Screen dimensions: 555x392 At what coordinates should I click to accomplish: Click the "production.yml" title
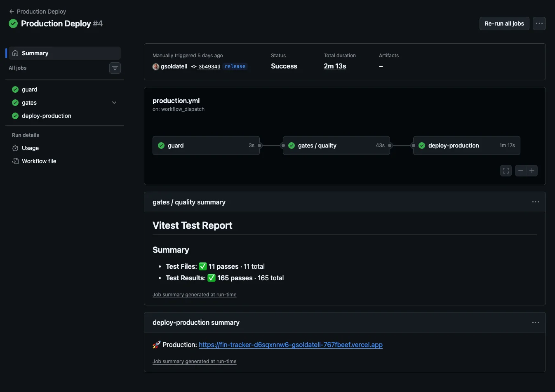coord(176,101)
